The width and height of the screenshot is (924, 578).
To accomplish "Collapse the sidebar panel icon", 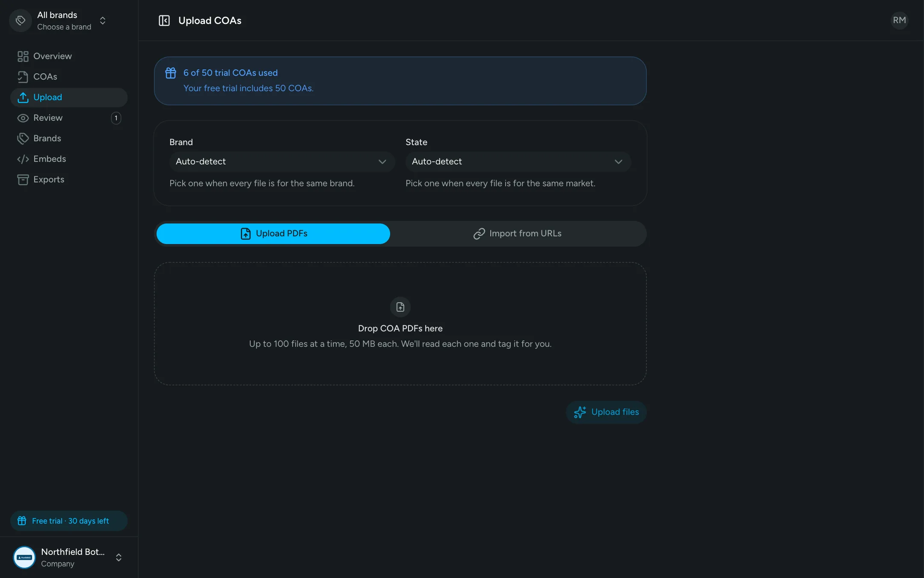I will (164, 21).
